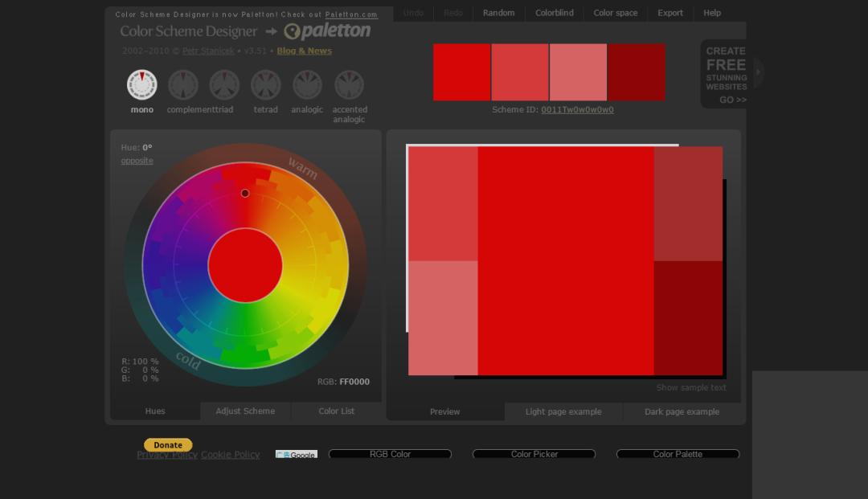Click the opposite hue link
This screenshot has width=868, height=499.
click(x=137, y=161)
